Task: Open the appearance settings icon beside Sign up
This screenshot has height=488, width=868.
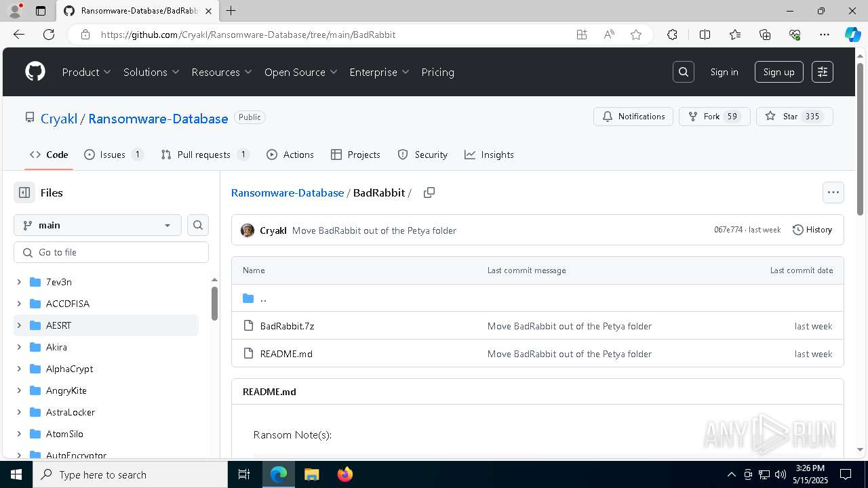Action: click(x=823, y=72)
